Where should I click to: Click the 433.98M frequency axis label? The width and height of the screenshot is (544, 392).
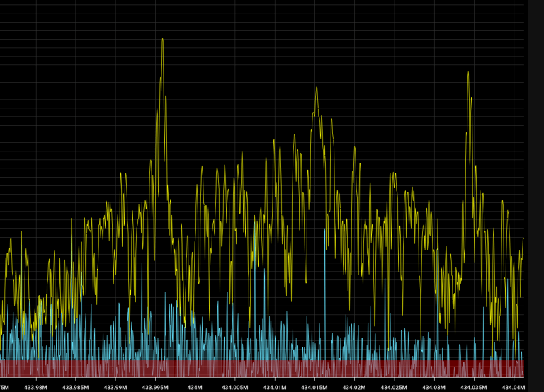[35, 387]
